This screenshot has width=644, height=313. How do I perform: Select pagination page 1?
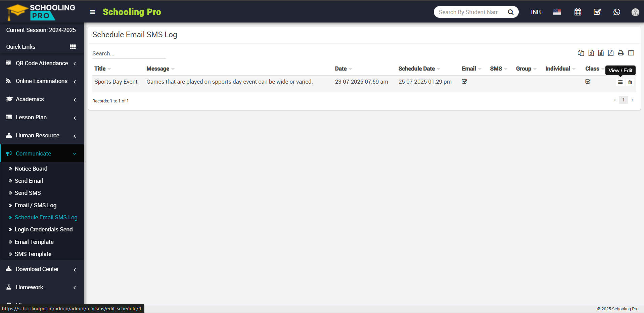coord(624,100)
